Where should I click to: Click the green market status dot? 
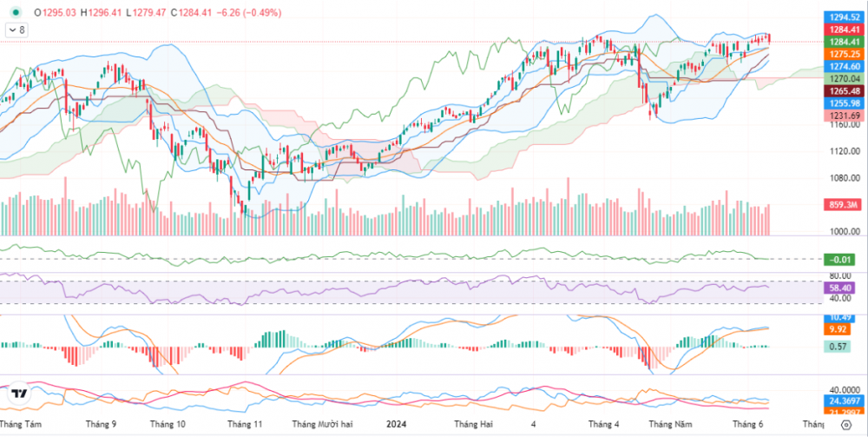coord(15,12)
